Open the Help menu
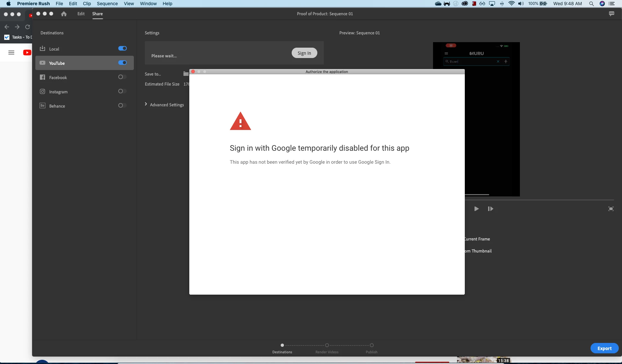 coord(168,4)
